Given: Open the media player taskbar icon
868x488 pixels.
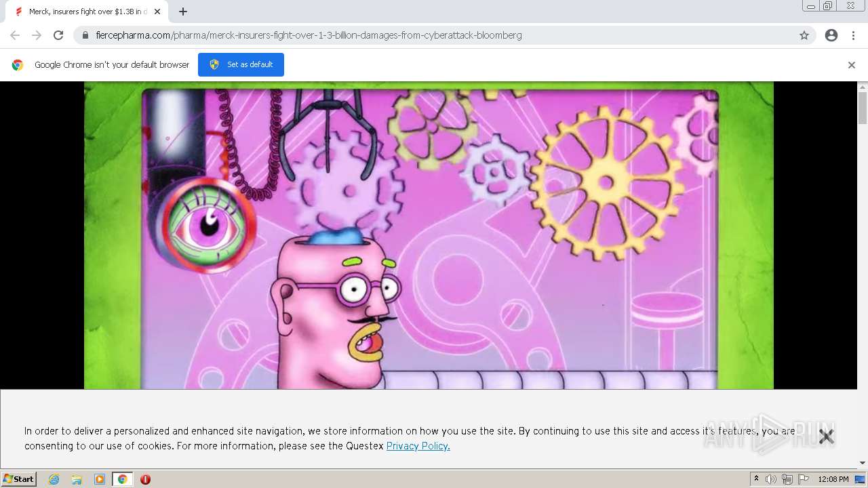Looking at the screenshot, I should (100, 479).
